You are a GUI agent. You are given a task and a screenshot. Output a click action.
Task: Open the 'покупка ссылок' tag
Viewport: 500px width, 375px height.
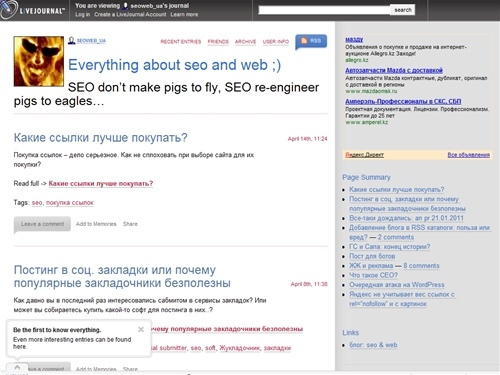(70, 202)
